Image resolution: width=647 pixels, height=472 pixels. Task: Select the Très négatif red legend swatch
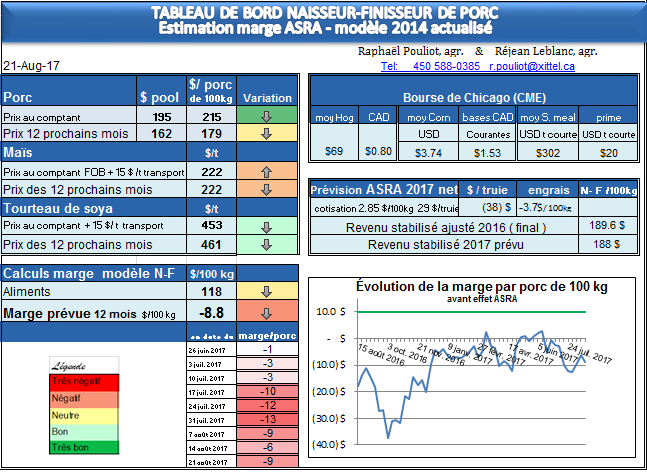[84, 381]
